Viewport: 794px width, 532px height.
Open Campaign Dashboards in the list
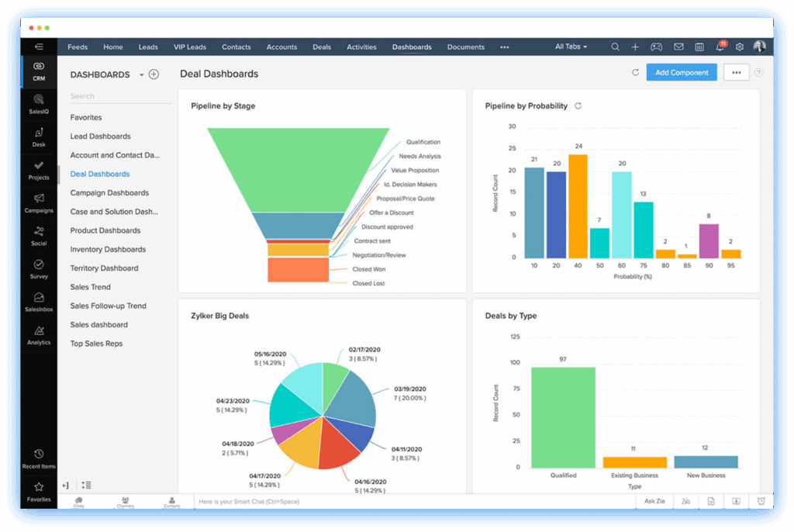coord(109,192)
